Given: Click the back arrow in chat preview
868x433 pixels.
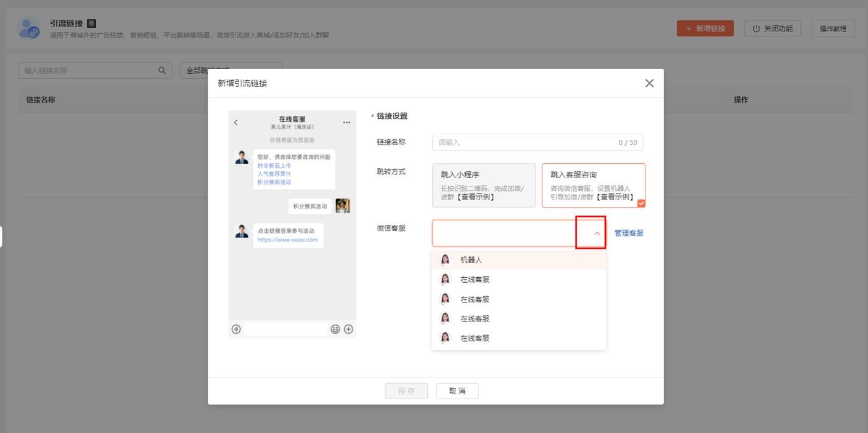Looking at the screenshot, I should (x=235, y=123).
